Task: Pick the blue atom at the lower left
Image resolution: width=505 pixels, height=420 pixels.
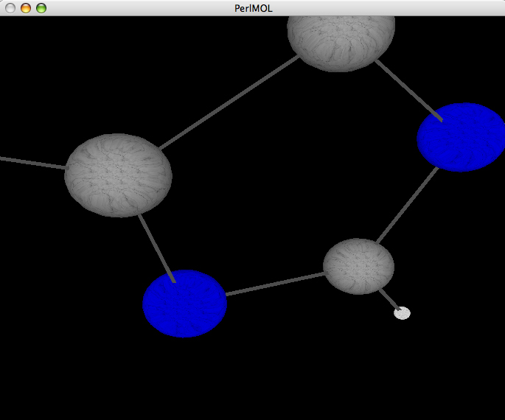Action: pyautogui.click(x=184, y=303)
